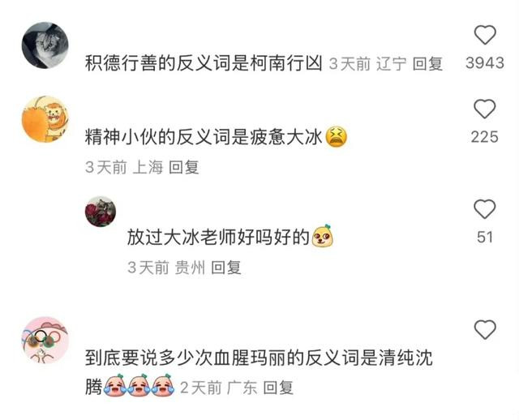Click the yellow puppy-face emoji in reply

[x=323, y=236]
